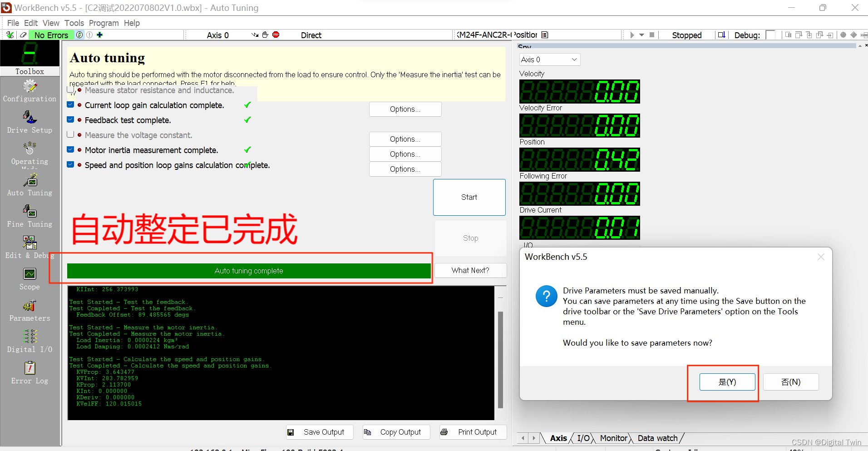This screenshot has height=451, width=868.
Task: Select the Auto Tuning toolbox icon
Action: pos(30,185)
